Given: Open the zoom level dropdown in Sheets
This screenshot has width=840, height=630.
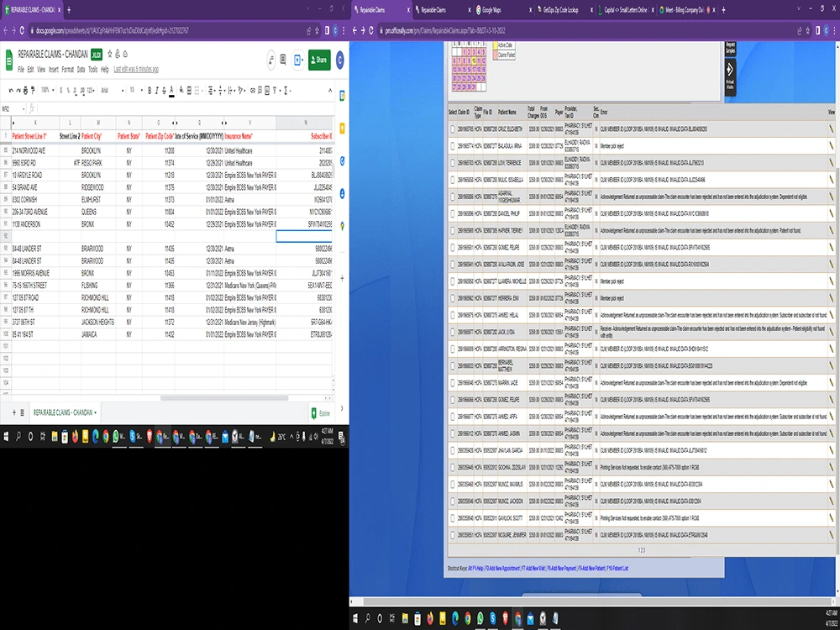Looking at the screenshot, I should tap(47, 91).
